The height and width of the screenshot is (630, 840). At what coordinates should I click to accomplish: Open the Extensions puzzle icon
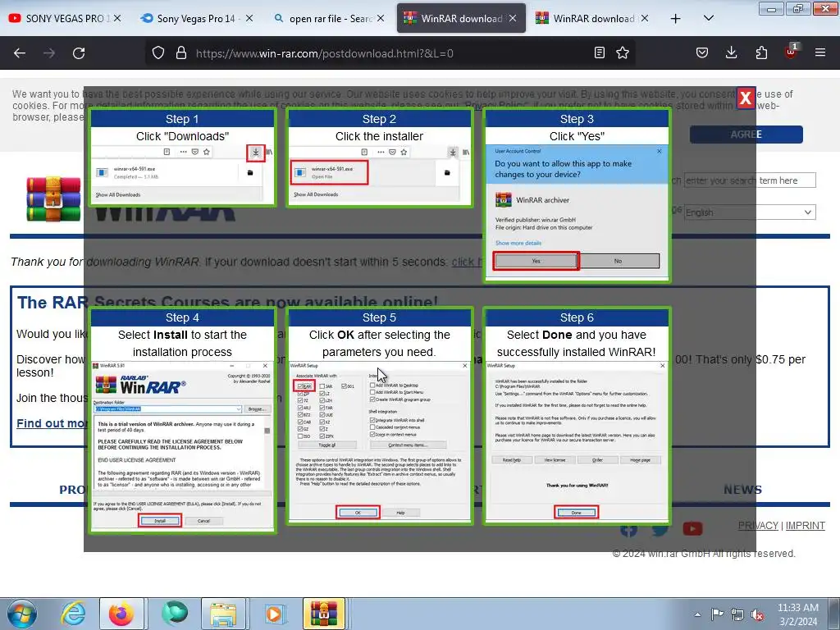click(x=761, y=52)
